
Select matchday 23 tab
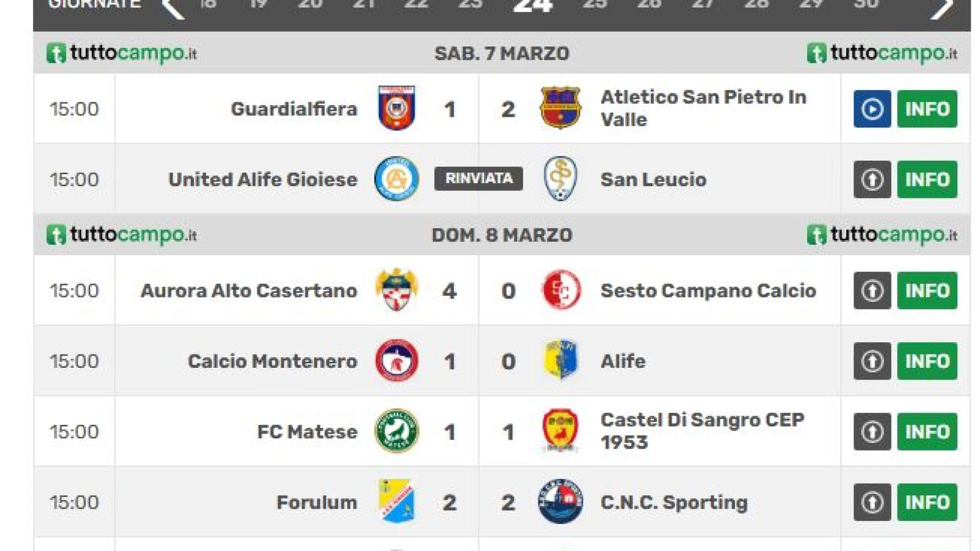(470, 5)
